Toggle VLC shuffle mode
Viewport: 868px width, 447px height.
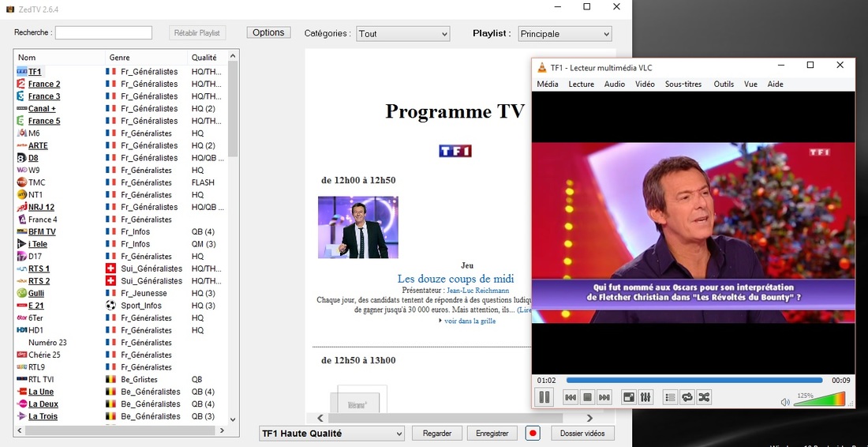[704, 397]
